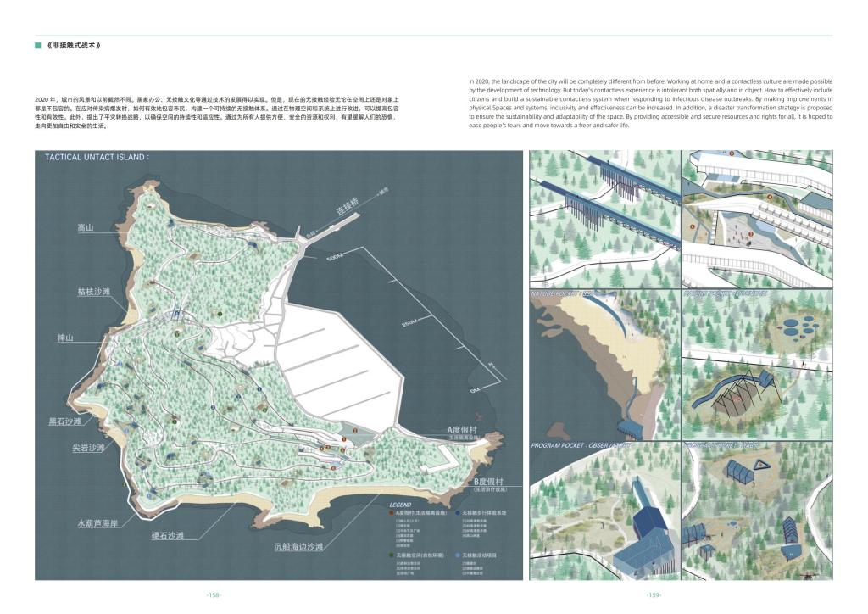Open the beach Nature Pocket illustration

pos(603,363)
